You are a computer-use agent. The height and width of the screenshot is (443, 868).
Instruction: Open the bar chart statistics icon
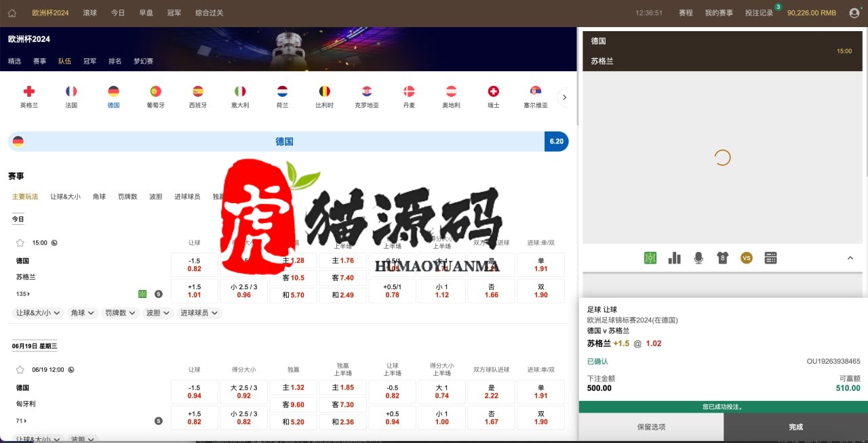674,258
